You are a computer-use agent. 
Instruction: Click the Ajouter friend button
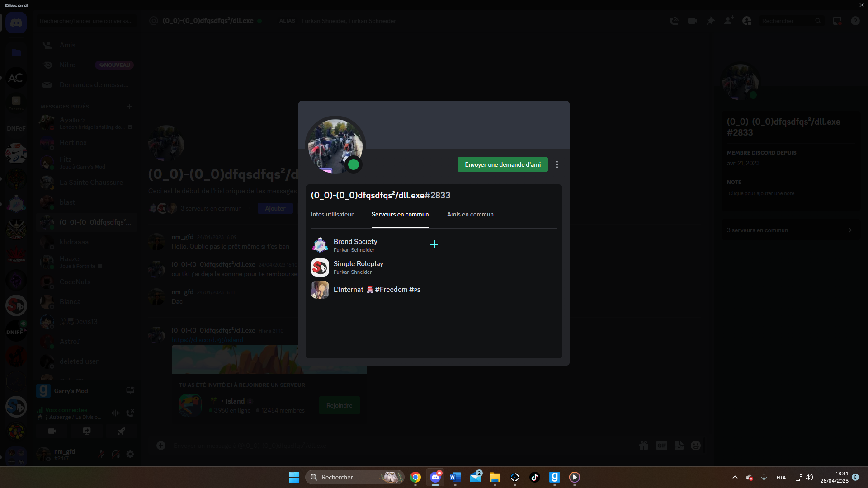pyautogui.click(x=275, y=208)
